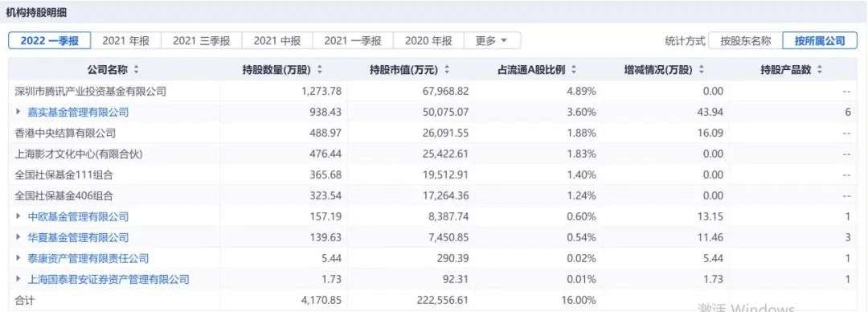The width and height of the screenshot is (868, 312).
Task: Open the 2020 年报 tab
Action: [x=428, y=40]
